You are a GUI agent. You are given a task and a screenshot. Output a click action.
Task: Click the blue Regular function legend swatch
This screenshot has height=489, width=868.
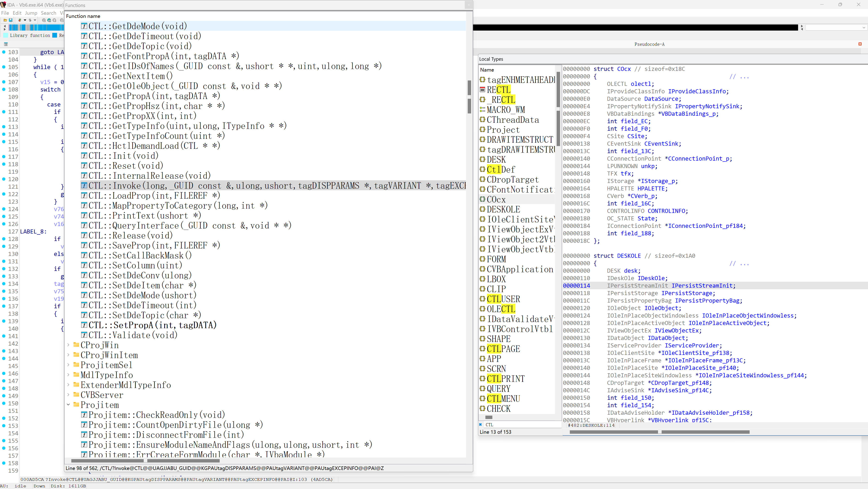(x=55, y=35)
